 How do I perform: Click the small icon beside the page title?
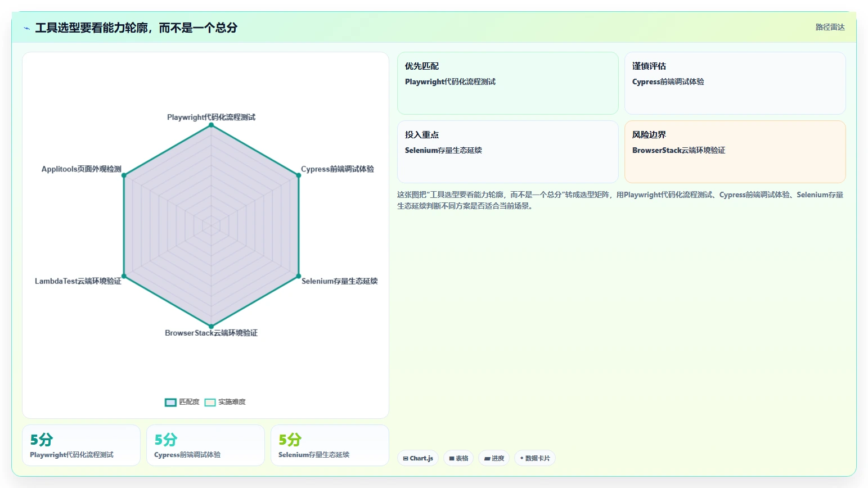(x=26, y=28)
